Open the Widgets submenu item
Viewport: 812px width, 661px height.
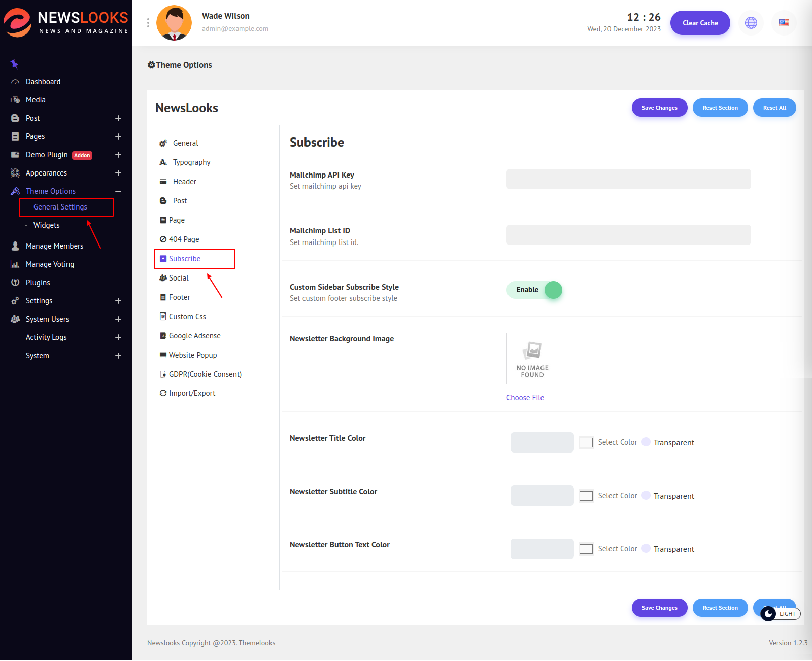(47, 225)
